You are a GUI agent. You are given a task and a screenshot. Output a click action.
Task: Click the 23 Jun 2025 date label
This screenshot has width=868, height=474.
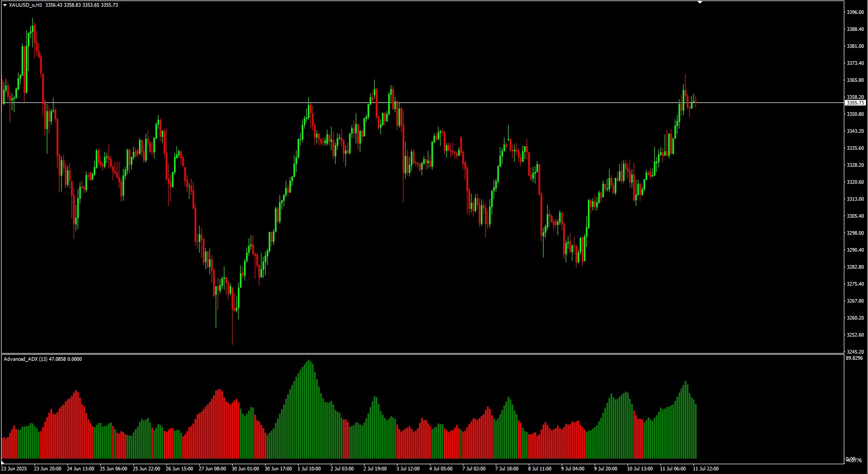(x=14, y=469)
